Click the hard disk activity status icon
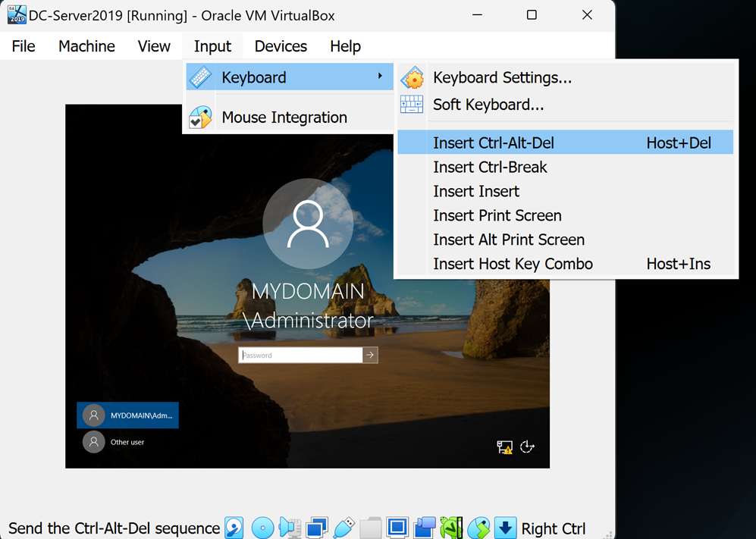The width and height of the screenshot is (756, 539). (x=234, y=528)
